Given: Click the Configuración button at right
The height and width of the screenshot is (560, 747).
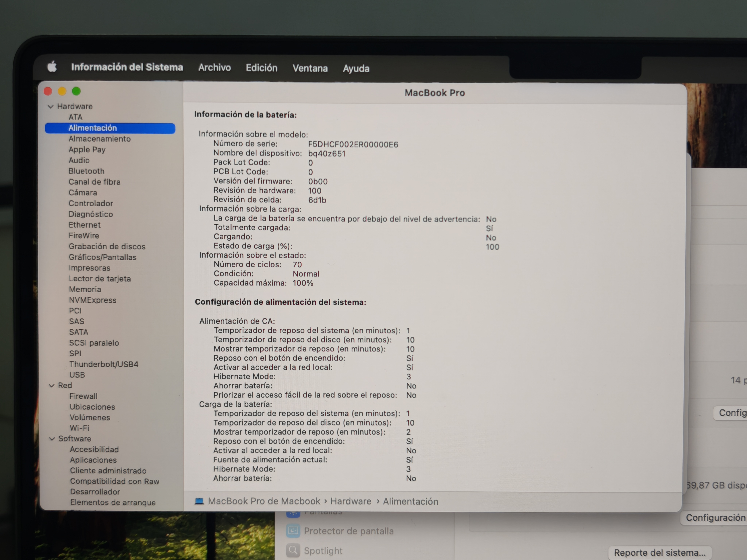Looking at the screenshot, I should (715, 518).
